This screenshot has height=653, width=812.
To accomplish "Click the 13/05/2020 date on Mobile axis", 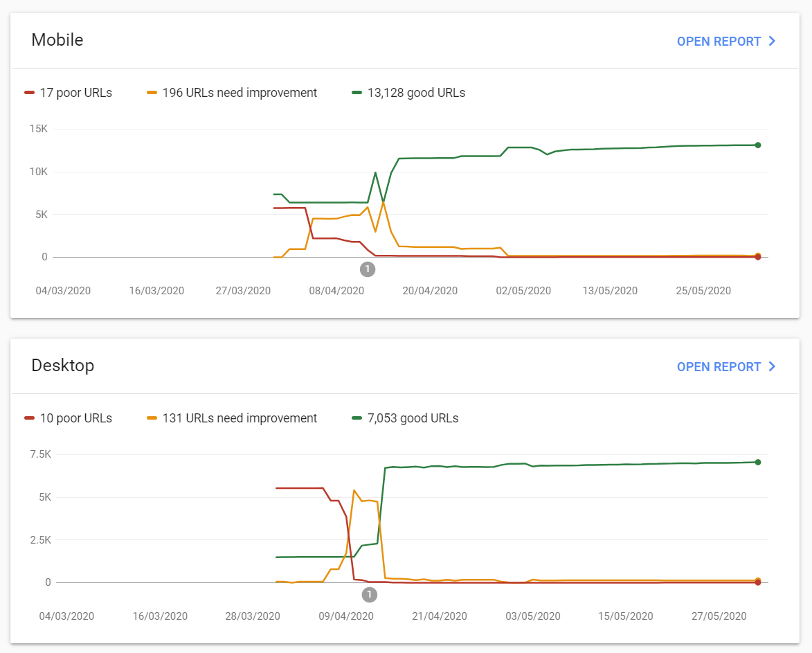I will pos(609,291).
